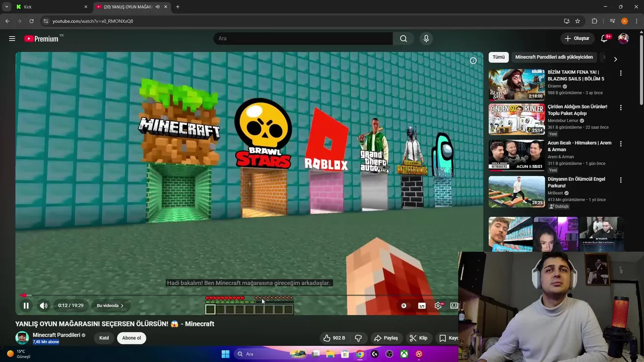This screenshot has height=362, width=644.
Task: Open the Chrome three-dot menu
Action: pos(636,21)
